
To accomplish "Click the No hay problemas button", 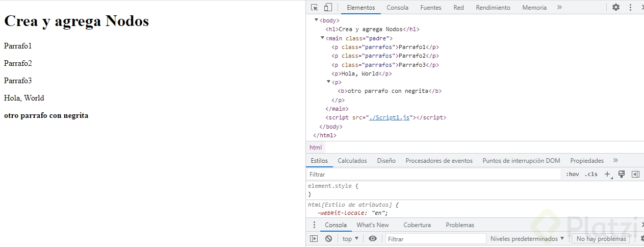I will [601, 239].
